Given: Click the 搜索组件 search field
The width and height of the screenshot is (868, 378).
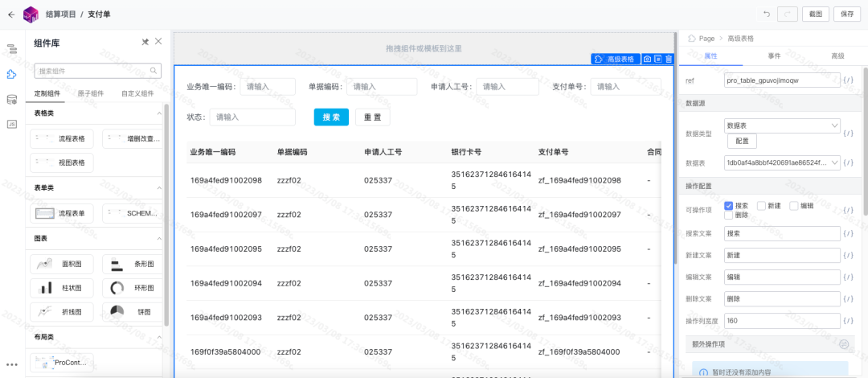Looking at the screenshot, I should [98, 71].
